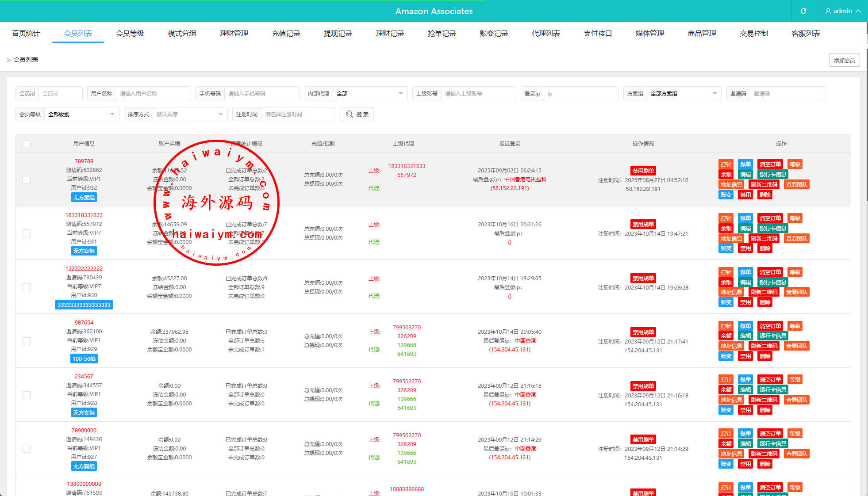868x496 pixels.
Task: Click the 手机号码 input field
Action: click(x=261, y=94)
